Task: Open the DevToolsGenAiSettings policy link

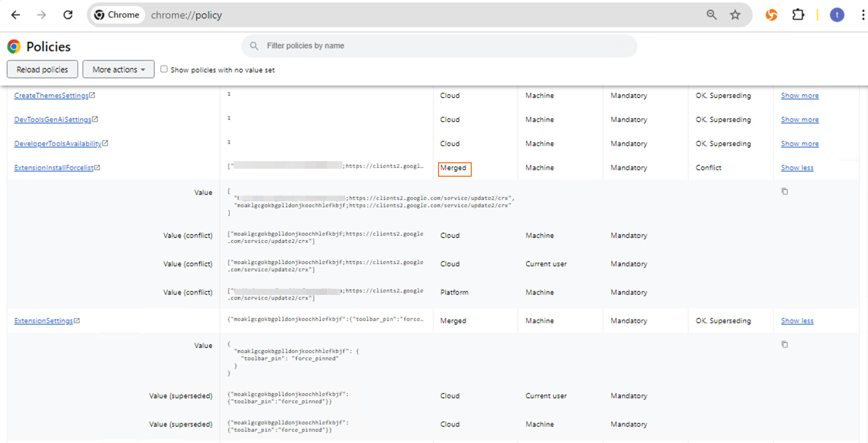Action: 53,120
